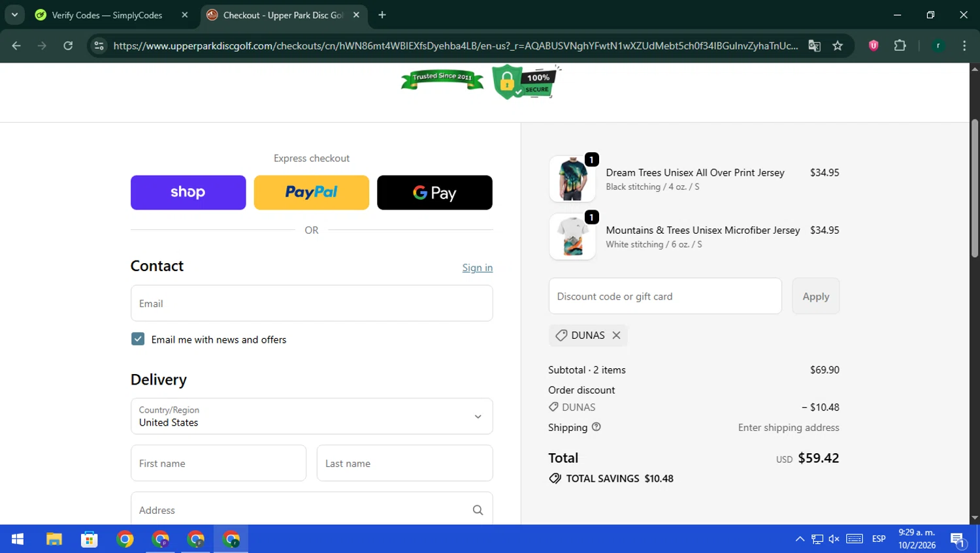This screenshot has width=980, height=553.
Task: Focus the URL address bar
Action: coord(455,46)
